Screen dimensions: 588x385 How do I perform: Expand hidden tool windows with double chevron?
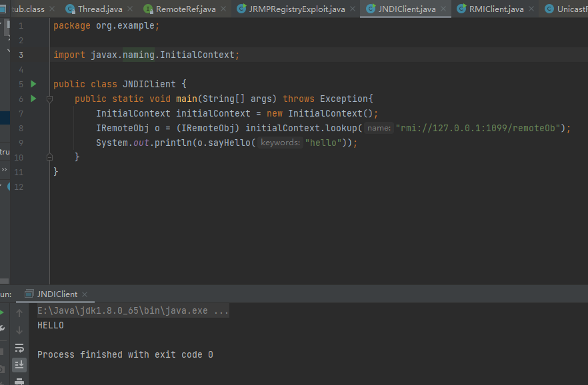tap(4, 170)
